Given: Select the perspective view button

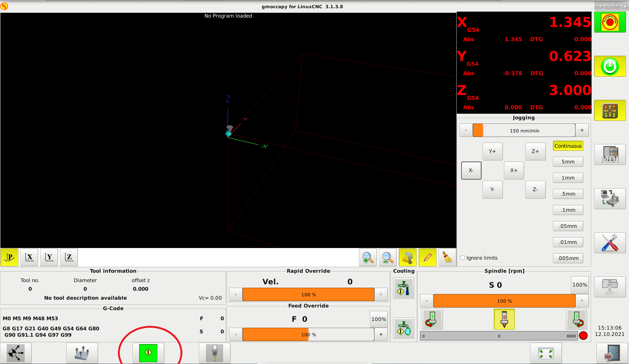Looking at the screenshot, I should coord(9,257).
